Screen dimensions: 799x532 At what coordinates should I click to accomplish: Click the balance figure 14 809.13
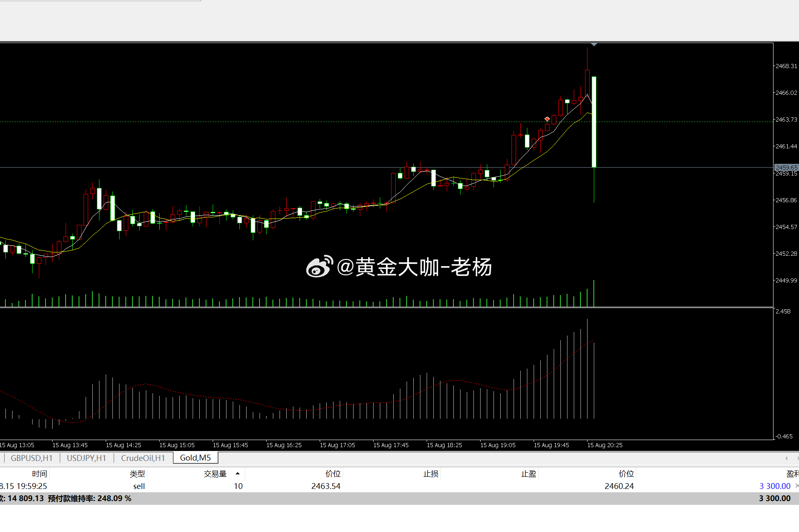pyautogui.click(x=25, y=498)
